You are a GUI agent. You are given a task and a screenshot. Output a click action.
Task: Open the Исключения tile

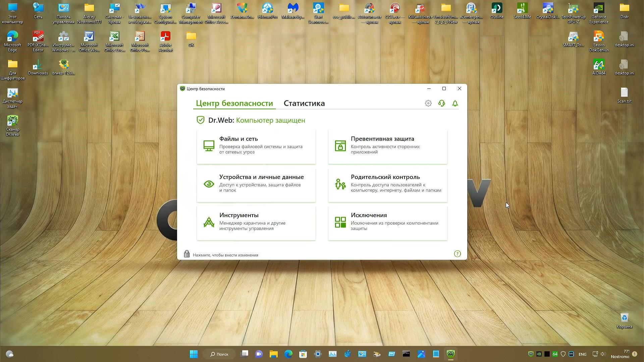coord(387,223)
